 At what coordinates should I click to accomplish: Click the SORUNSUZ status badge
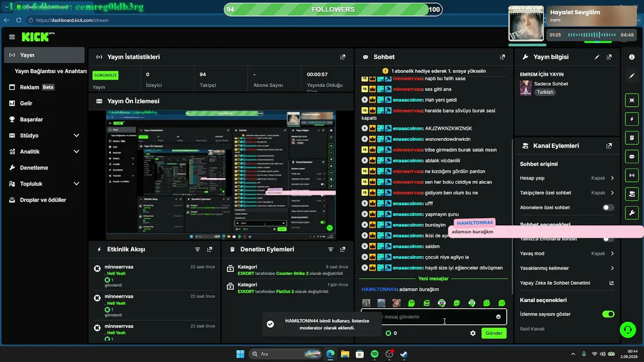106,75
